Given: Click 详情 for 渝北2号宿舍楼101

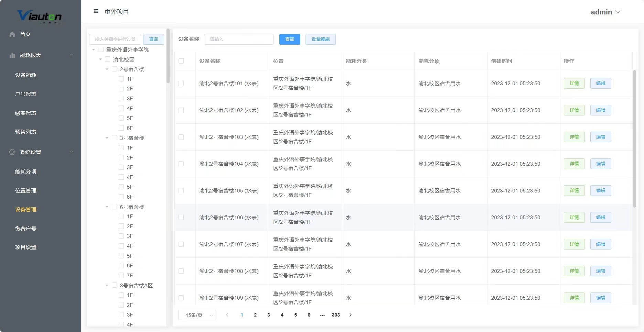Looking at the screenshot, I should [574, 83].
